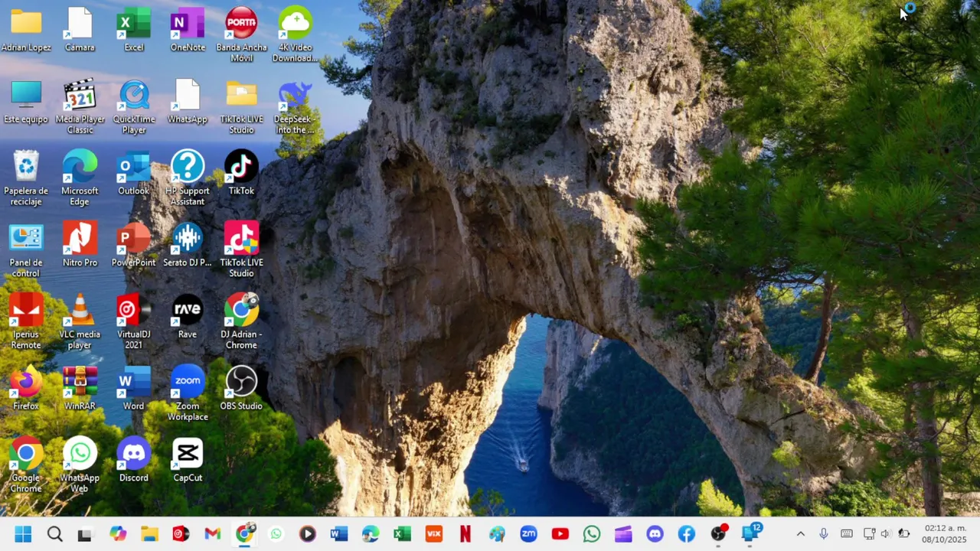The image size is (980, 551).
Task: Open Zoom from the taskbar
Action: pyautogui.click(x=528, y=534)
